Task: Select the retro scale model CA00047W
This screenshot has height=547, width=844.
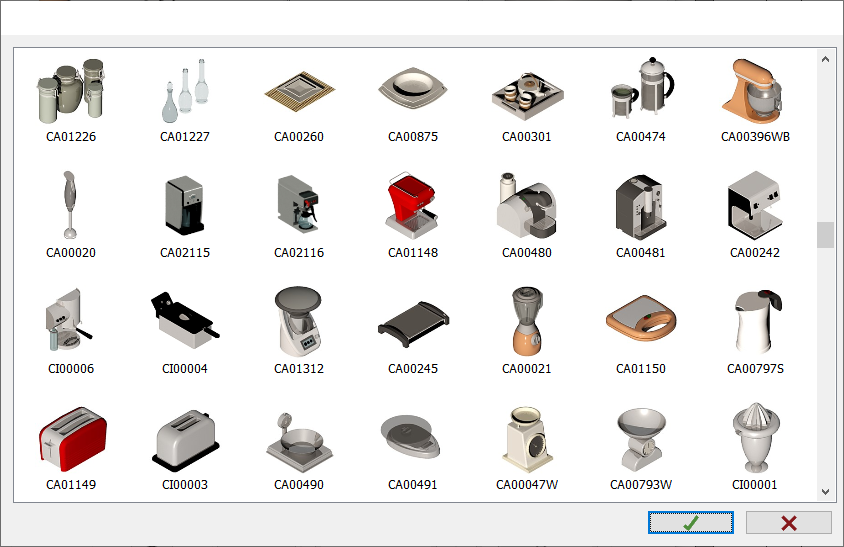Action: click(x=527, y=440)
